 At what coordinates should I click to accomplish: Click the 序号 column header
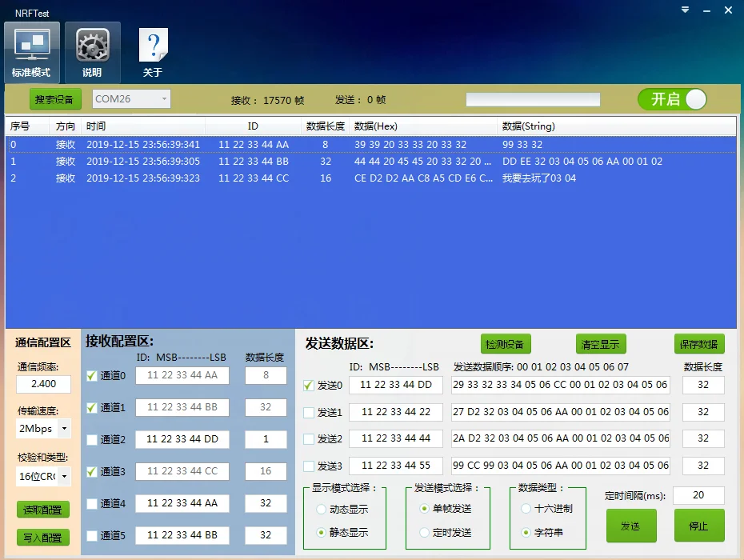[x=27, y=126]
